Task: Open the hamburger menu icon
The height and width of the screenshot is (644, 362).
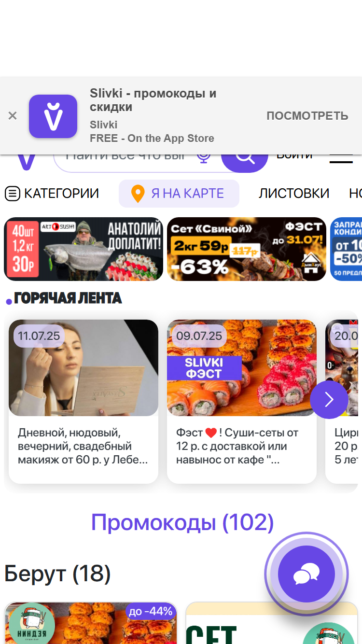Action: click(341, 159)
